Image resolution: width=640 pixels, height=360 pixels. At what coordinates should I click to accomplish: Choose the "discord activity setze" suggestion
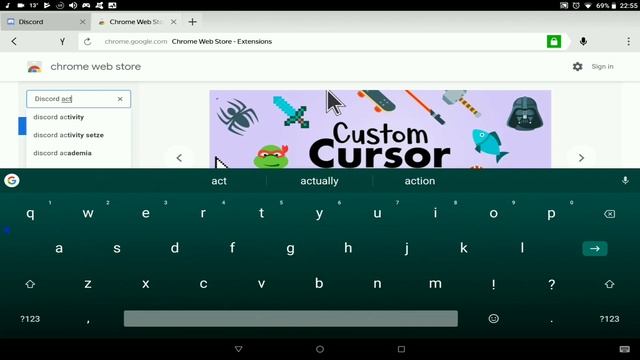[x=78, y=135]
